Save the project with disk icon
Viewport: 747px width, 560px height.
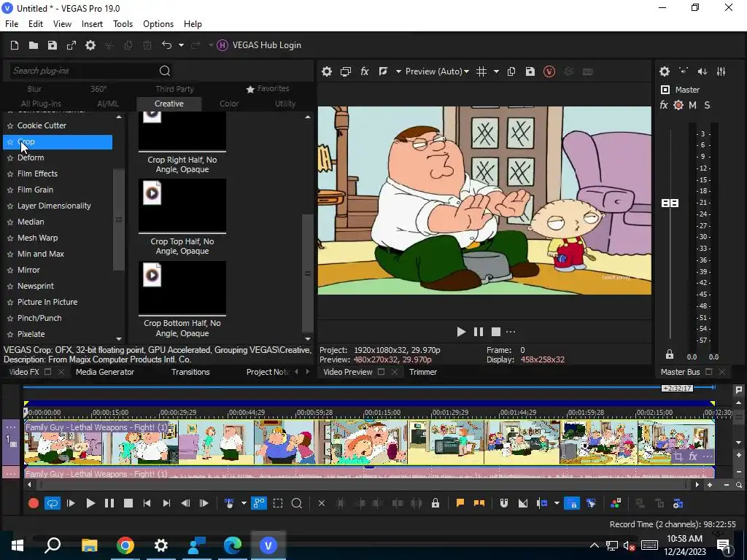pos(53,45)
